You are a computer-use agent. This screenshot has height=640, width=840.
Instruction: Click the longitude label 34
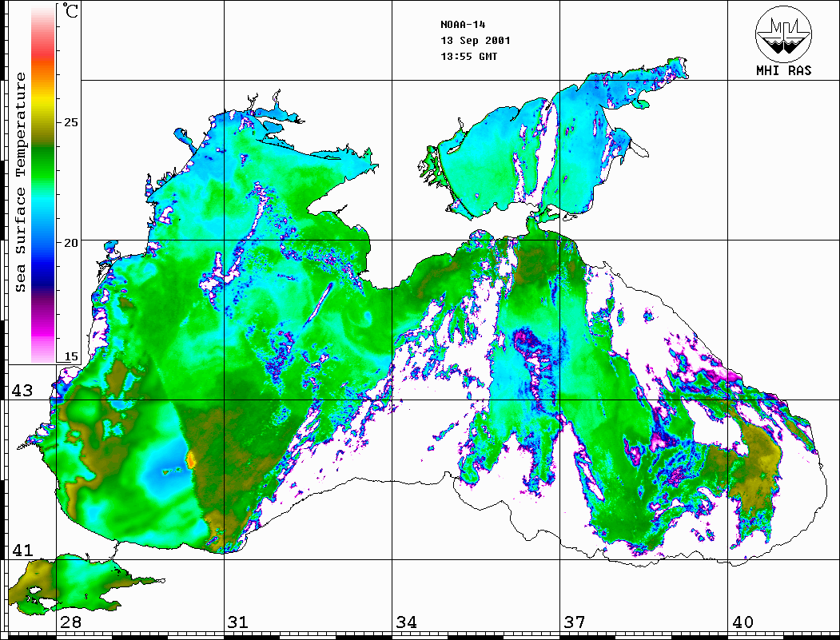pos(405,622)
